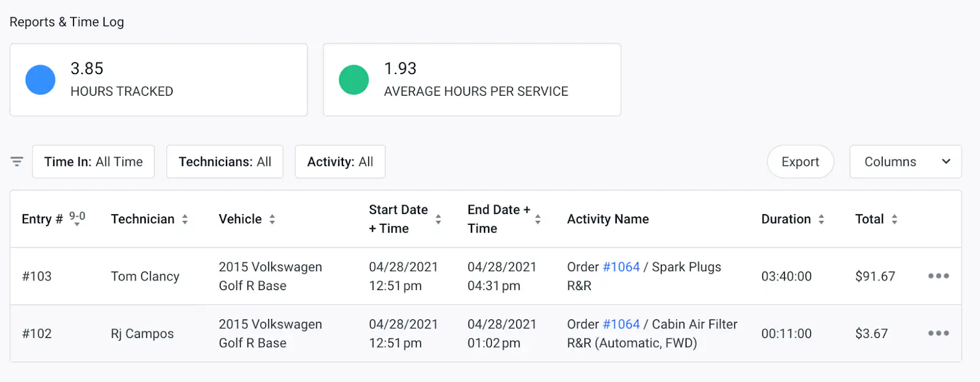
Task: Sort table by Vehicle arrows
Action: (x=272, y=219)
